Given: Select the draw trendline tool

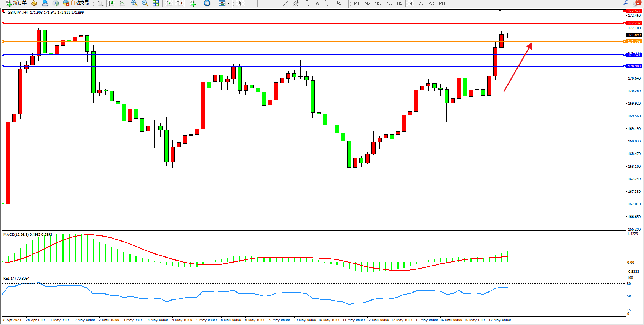Looking at the screenshot, I should pyautogui.click(x=285, y=3).
